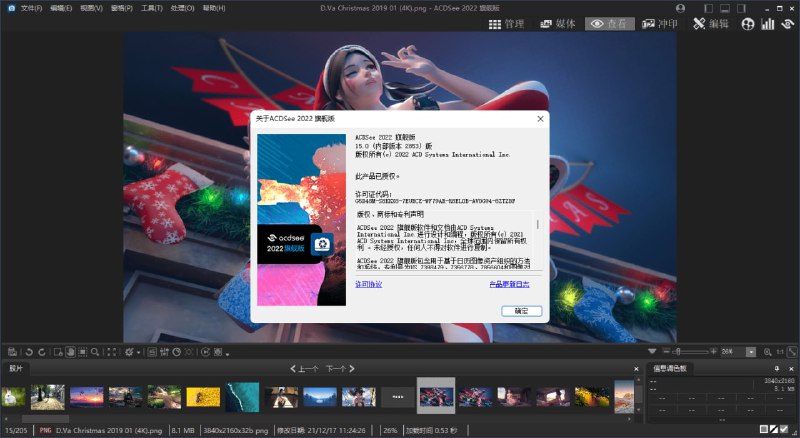Screen dimensions: 800x438
Task: Click the circular clock-like toolbar icon
Action: [177, 352]
